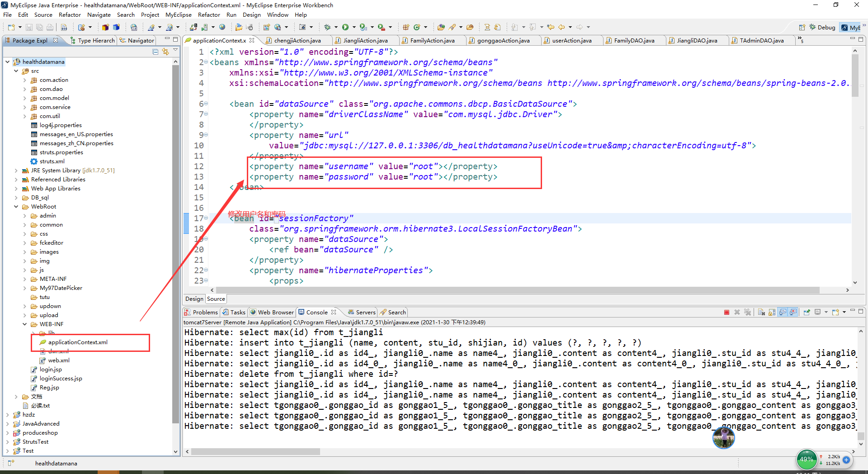Run the application with the green Run button

(345, 27)
